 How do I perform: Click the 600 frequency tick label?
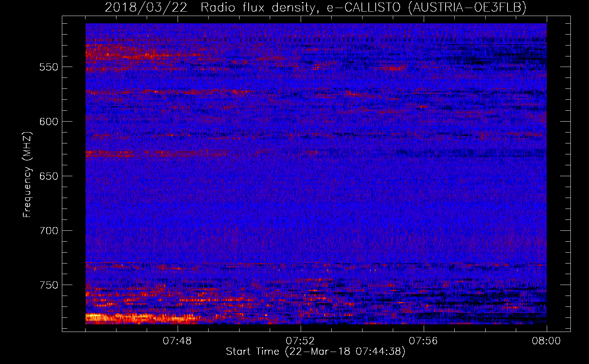pos(49,122)
